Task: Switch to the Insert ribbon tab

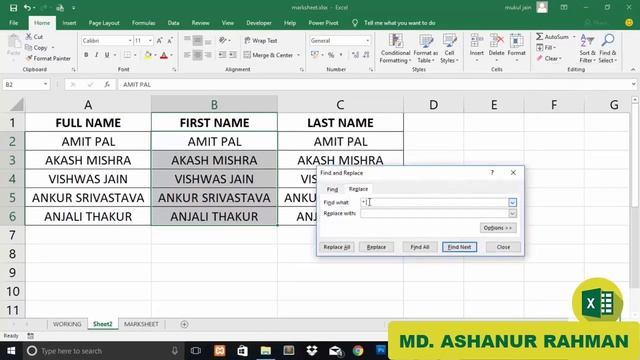Action: pos(69,23)
